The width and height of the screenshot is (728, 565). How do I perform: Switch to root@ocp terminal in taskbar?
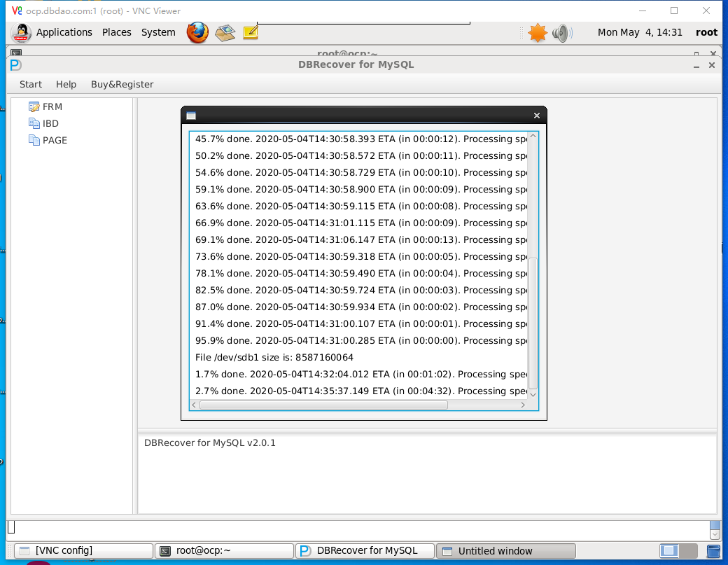point(224,551)
